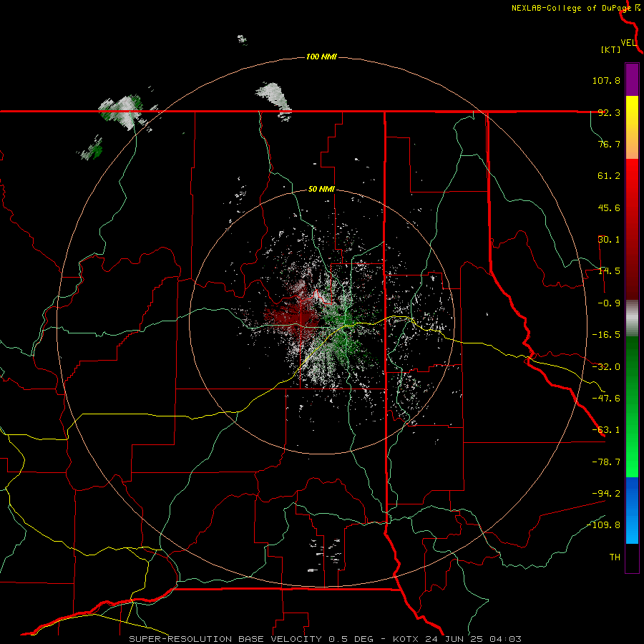Click the 50 NMI range ring label
The image size is (644, 644).
(x=321, y=190)
